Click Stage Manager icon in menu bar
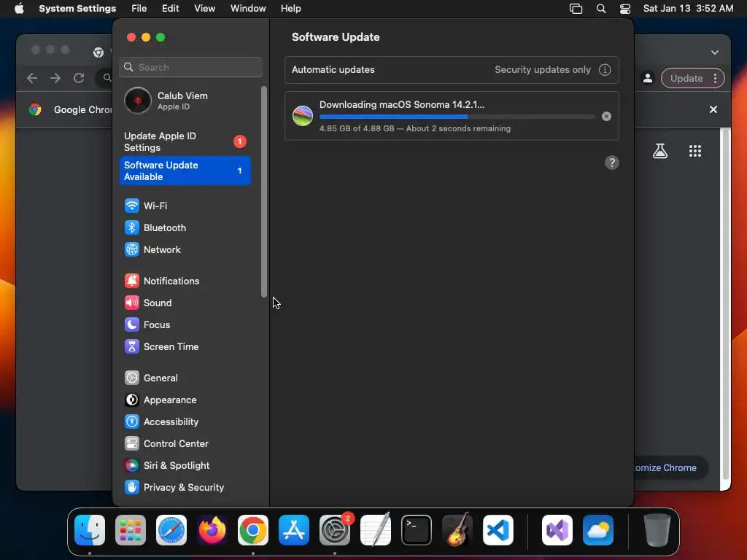747x560 pixels. tap(576, 9)
